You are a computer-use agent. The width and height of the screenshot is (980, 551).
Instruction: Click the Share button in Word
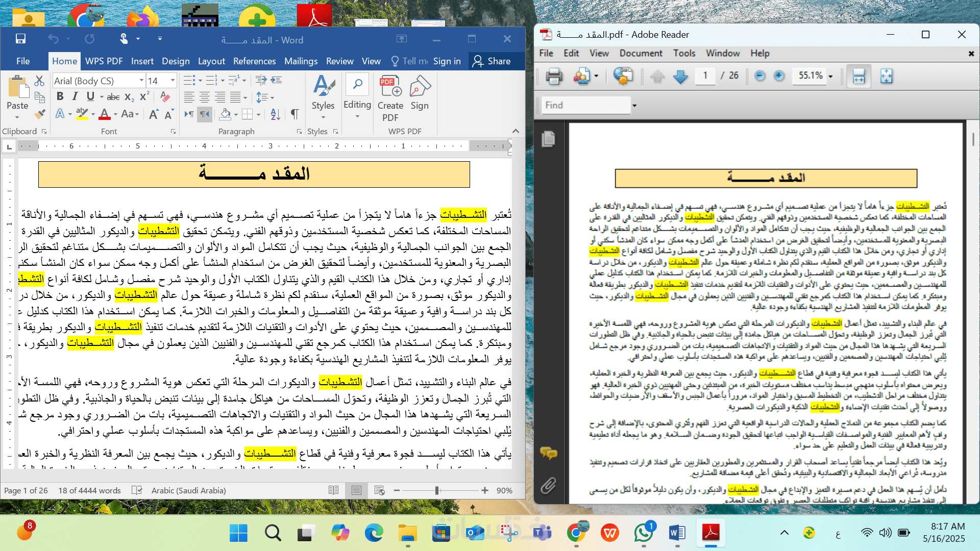(x=491, y=61)
